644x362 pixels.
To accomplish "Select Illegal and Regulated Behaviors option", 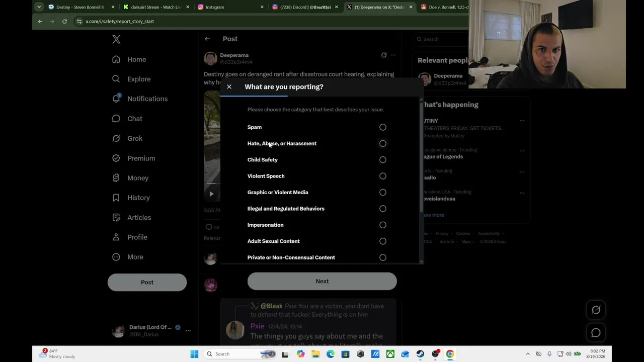I will click(383, 209).
